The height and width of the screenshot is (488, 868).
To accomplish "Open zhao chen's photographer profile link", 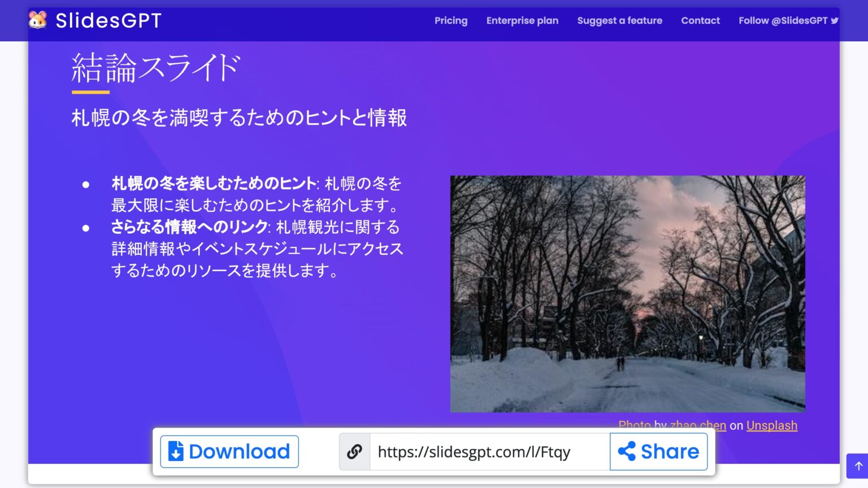I will (x=698, y=425).
